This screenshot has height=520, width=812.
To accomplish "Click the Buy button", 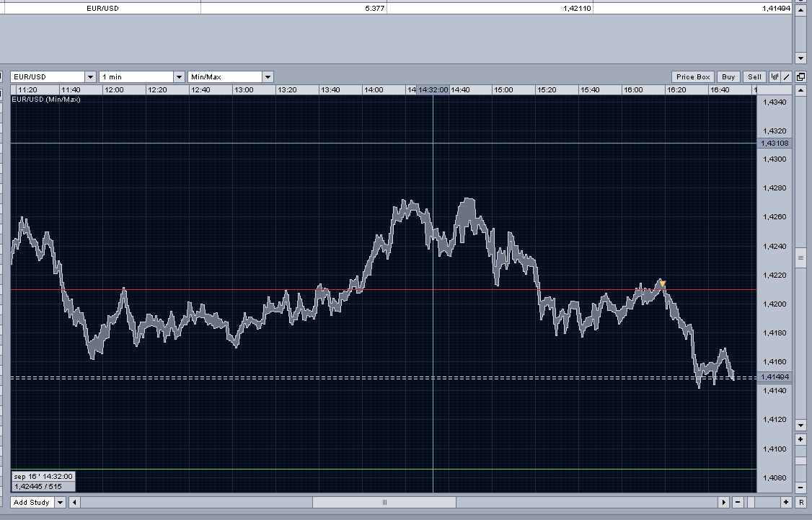I will pos(728,76).
